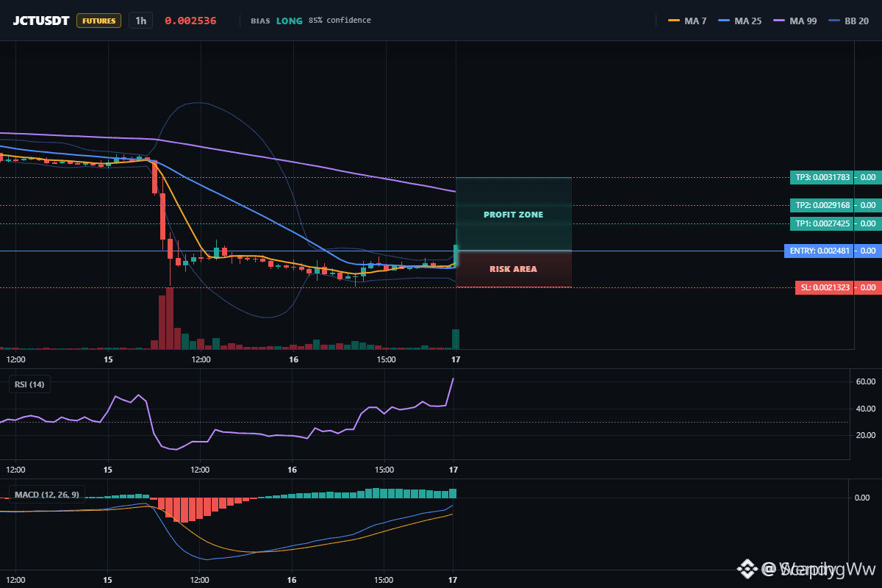Select the 1h timeframe button
Screen dimensions: 882x588
140,21
